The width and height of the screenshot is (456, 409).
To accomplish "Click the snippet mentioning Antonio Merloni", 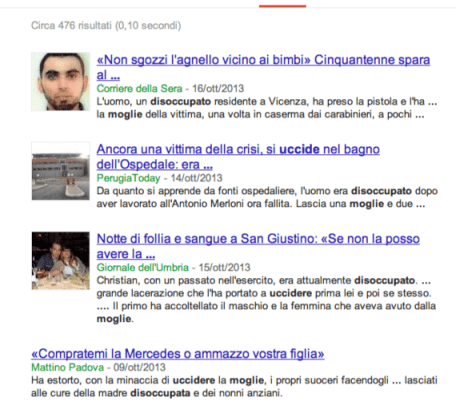I will (x=267, y=197).
